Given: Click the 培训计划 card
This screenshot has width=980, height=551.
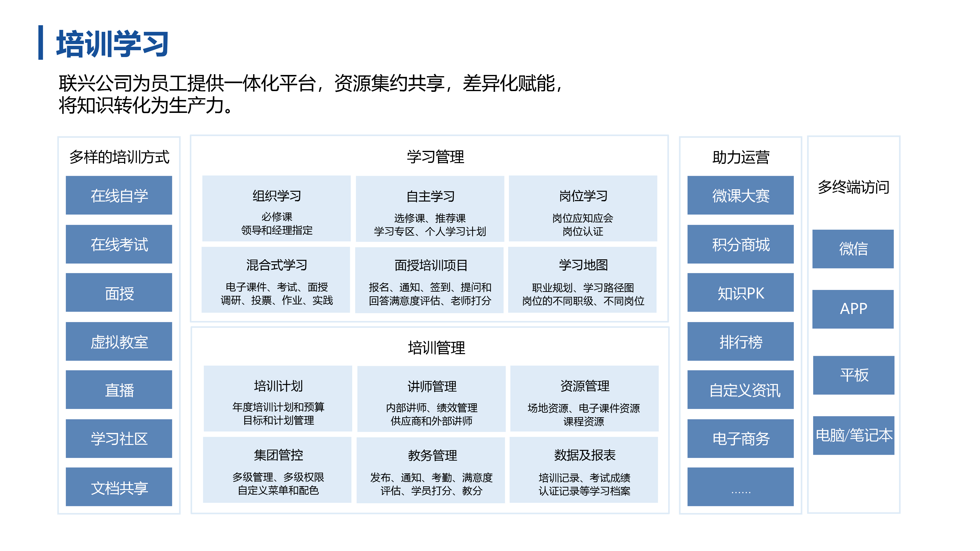Looking at the screenshot, I should click(x=278, y=399).
